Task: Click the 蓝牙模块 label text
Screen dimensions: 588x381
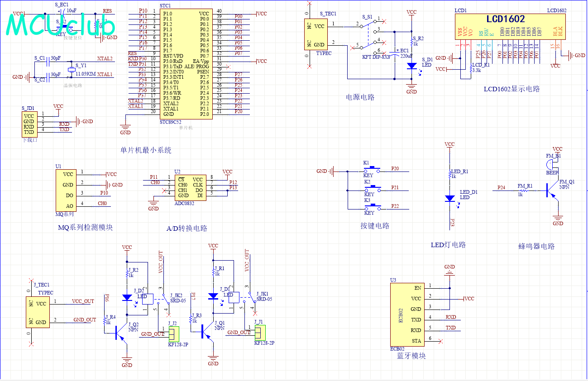Action: [x=411, y=356]
